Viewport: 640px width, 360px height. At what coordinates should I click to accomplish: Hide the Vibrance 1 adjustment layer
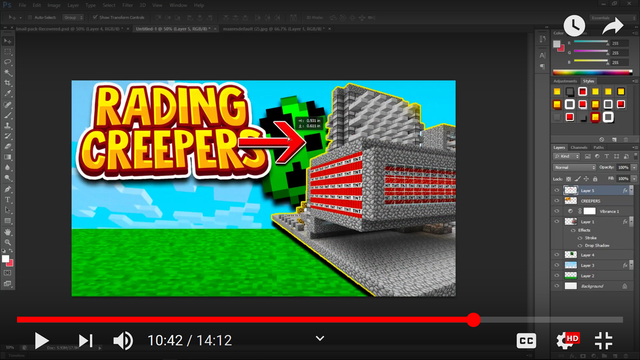pos(556,211)
